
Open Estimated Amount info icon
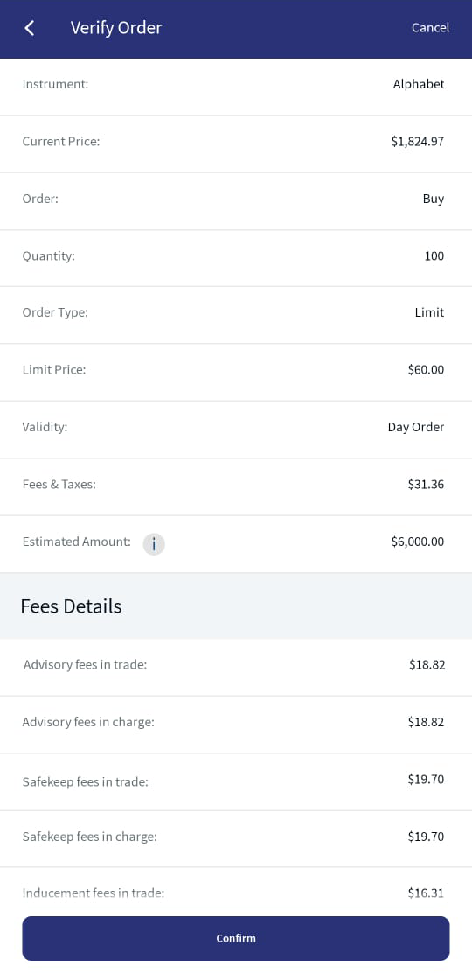point(154,544)
